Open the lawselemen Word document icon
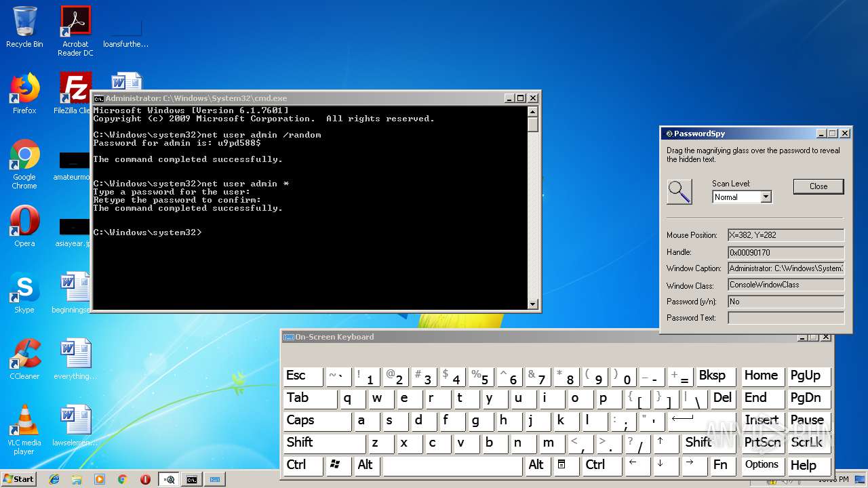 point(75,426)
